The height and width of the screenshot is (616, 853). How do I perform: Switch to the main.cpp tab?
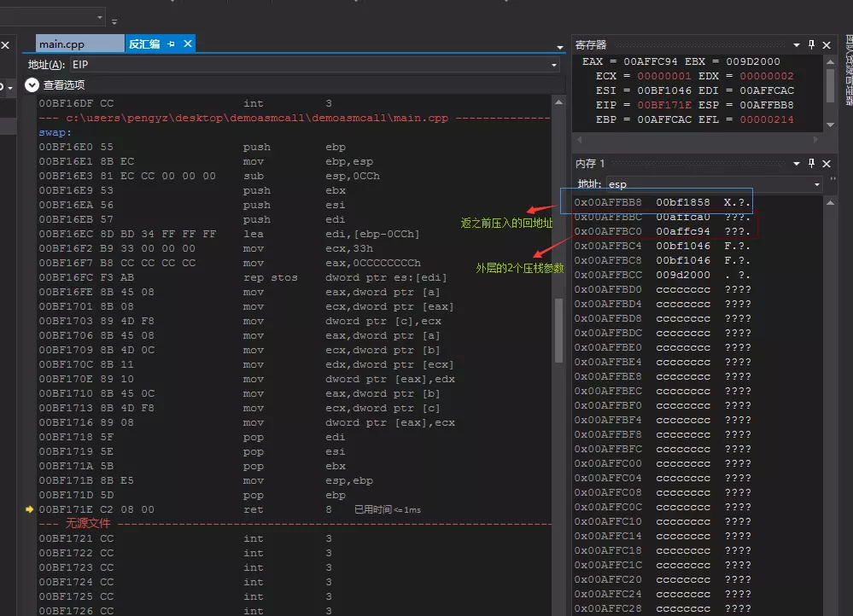pos(79,44)
